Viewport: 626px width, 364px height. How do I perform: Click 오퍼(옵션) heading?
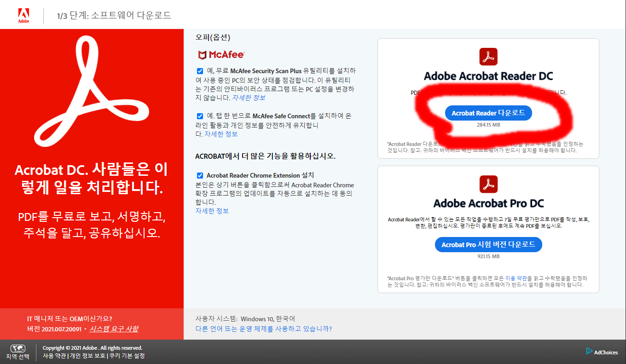point(213,37)
